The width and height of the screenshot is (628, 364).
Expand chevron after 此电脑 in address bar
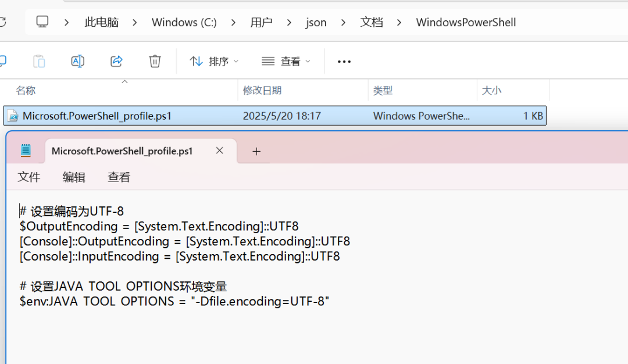coord(135,23)
